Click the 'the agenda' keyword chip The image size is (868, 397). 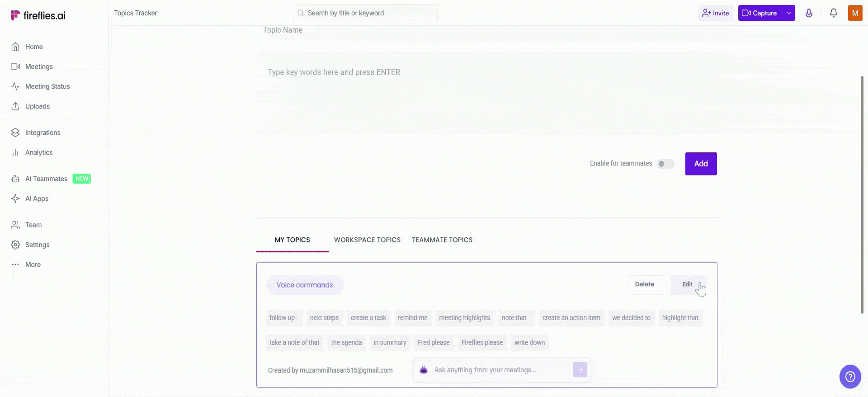[346, 343]
